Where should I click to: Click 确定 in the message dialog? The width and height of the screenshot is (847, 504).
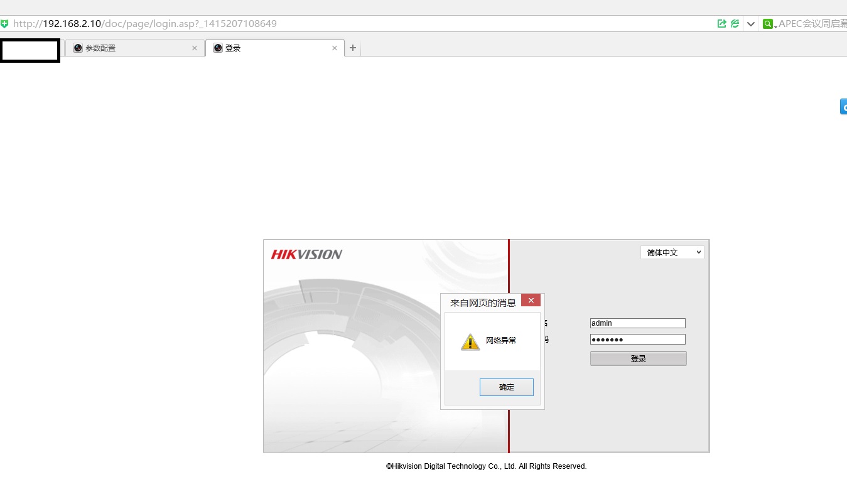click(507, 387)
